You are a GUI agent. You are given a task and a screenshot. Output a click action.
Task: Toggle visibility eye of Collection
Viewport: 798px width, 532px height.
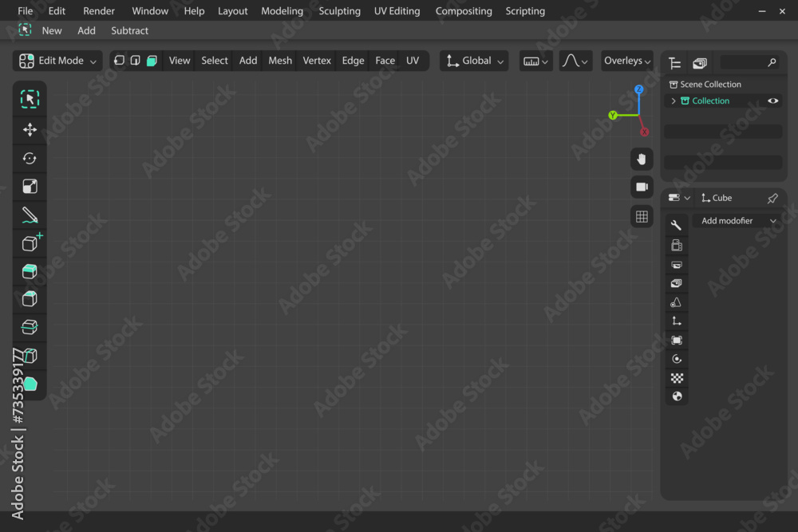pyautogui.click(x=772, y=100)
